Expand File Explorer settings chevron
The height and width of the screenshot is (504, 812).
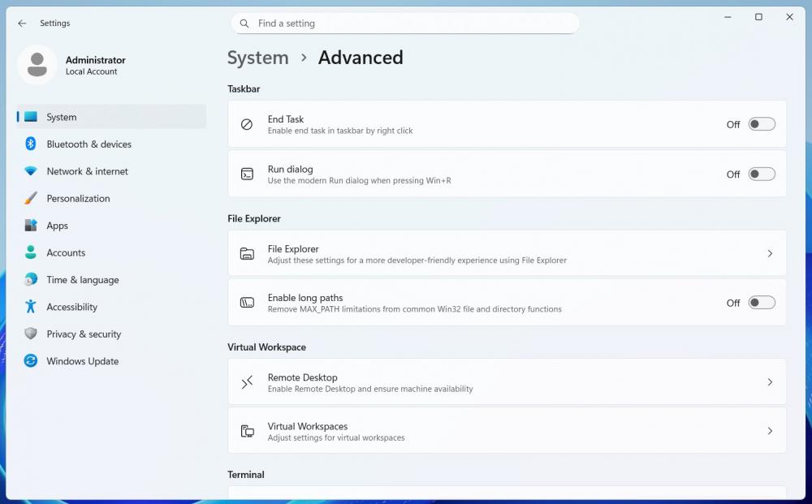[x=769, y=253]
